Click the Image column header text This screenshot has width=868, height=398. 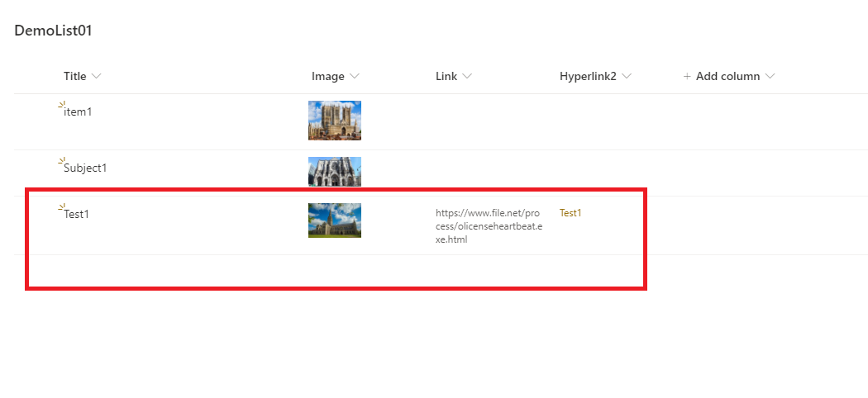327,76
